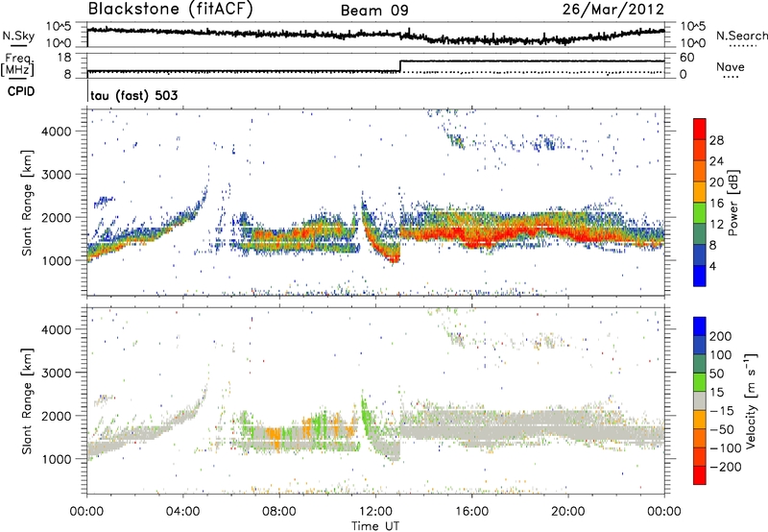Click the "200" Velocity colorbar label

coord(721,336)
